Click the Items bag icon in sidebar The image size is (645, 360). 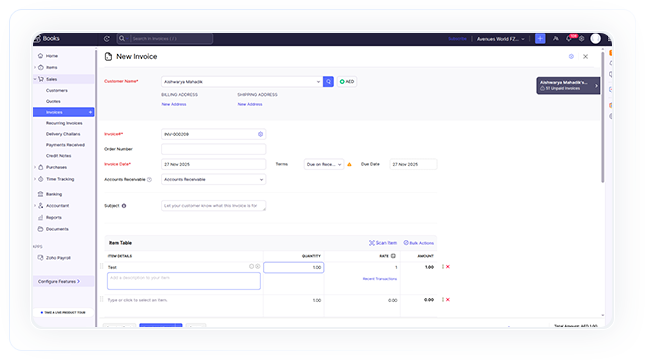pyautogui.click(x=41, y=67)
